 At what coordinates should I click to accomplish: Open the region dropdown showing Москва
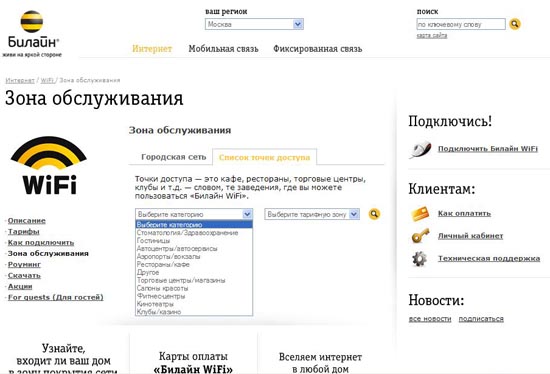point(254,24)
